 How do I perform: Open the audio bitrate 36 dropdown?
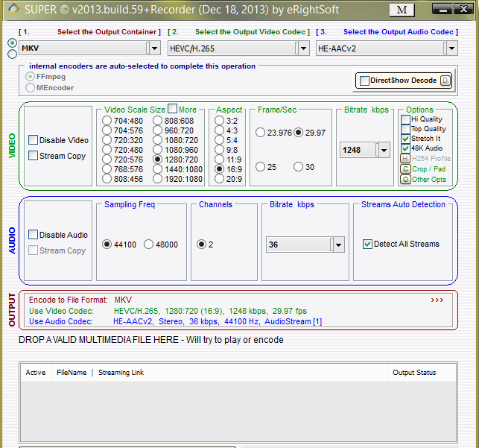click(338, 244)
